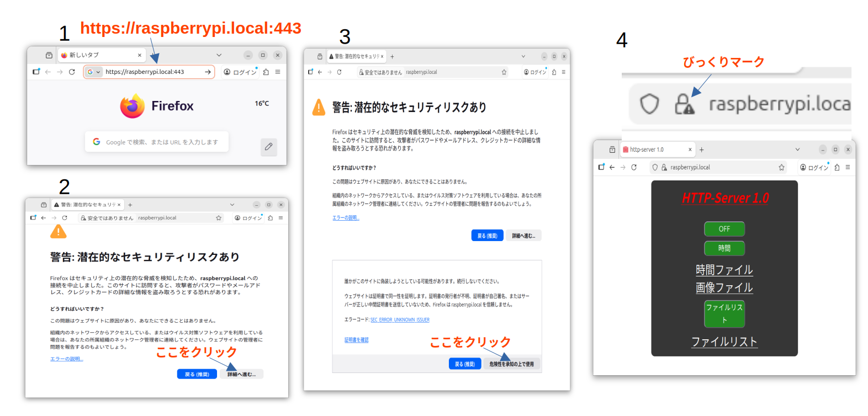The height and width of the screenshot is (416, 868).
Task: Click ログイン account button in the http-server window
Action: [x=814, y=168]
